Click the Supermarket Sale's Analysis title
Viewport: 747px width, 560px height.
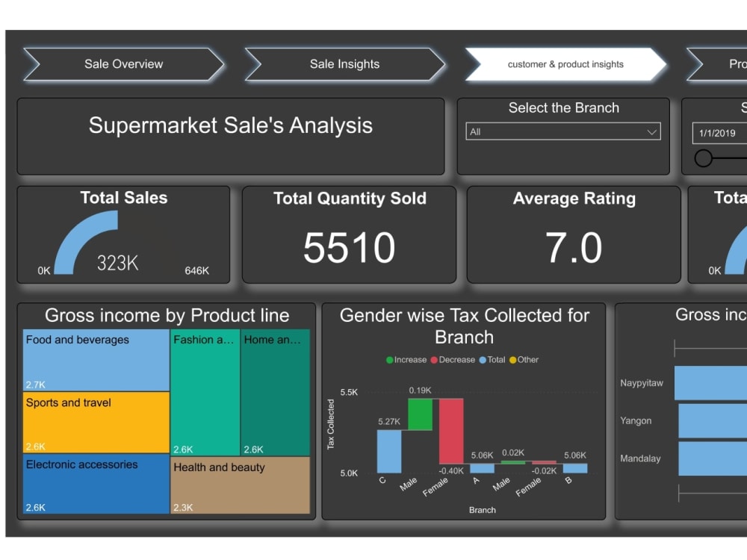click(x=231, y=125)
